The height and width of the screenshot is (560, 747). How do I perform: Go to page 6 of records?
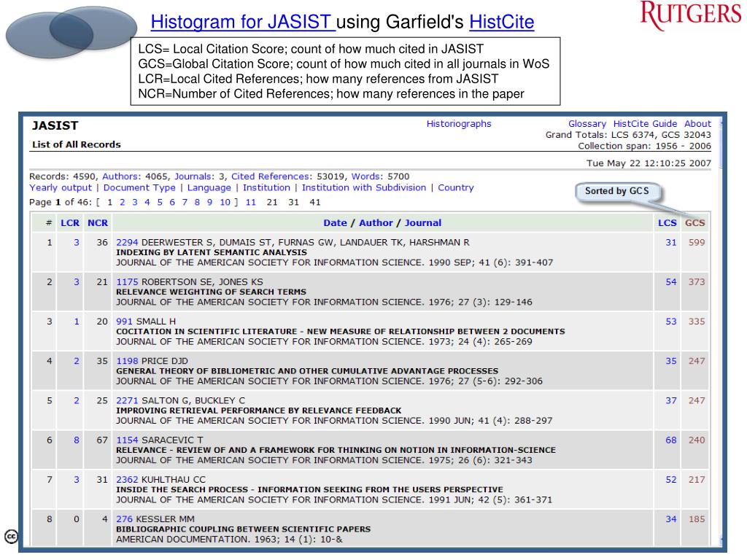coord(172,203)
